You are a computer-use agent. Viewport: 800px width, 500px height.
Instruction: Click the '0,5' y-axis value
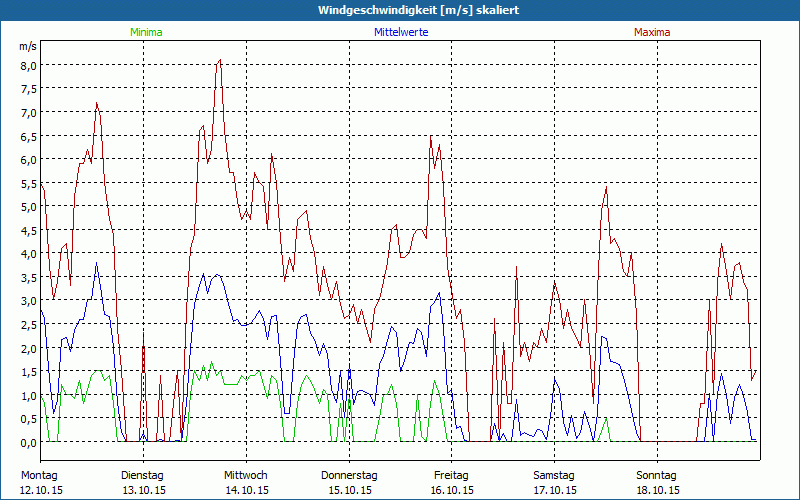pos(29,419)
